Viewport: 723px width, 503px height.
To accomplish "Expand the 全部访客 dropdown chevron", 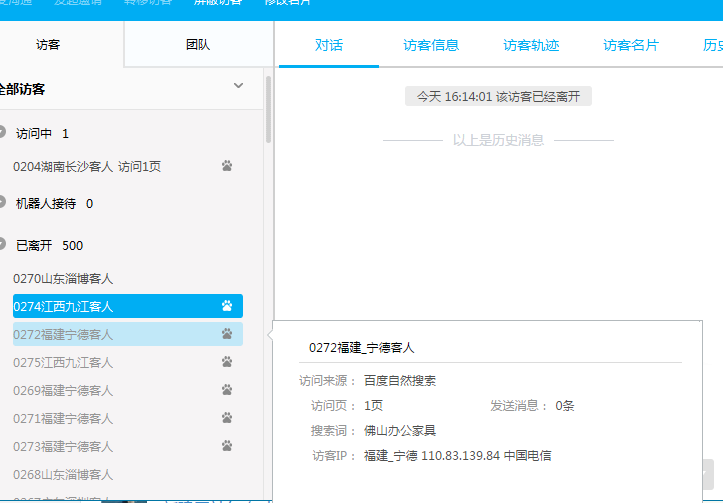I will point(238,86).
